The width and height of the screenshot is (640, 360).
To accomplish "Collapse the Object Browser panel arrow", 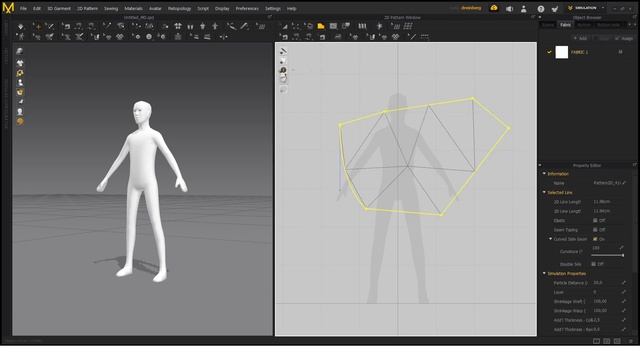I will click(540, 17).
